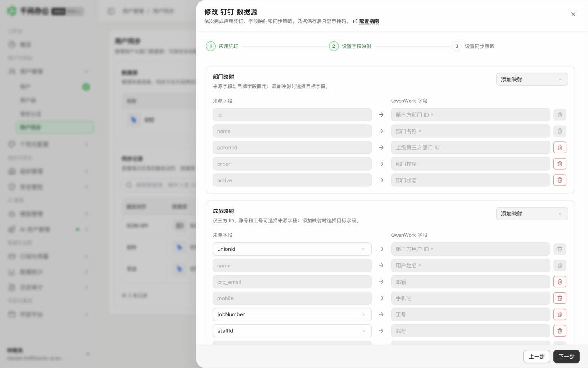Viewport: 588px width, 368px height.
Task: Click the 第三方用户 ID target field
Action: pos(470,249)
